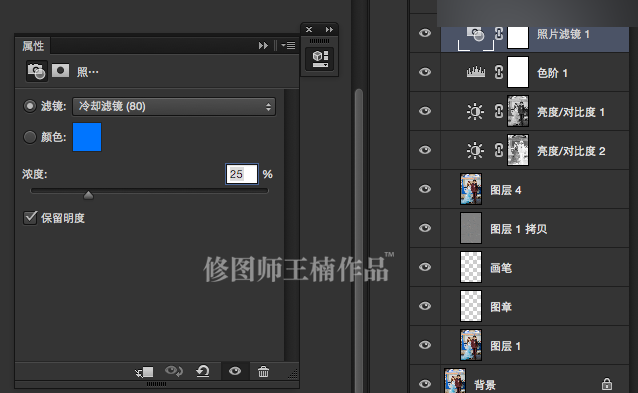Select the layer mask icon in Properties

click(x=60, y=71)
